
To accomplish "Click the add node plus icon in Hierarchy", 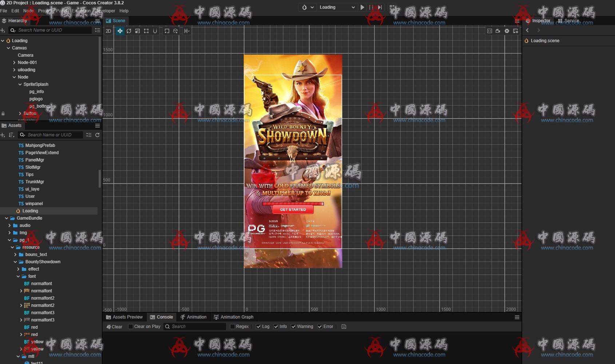I will coord(3,30).
